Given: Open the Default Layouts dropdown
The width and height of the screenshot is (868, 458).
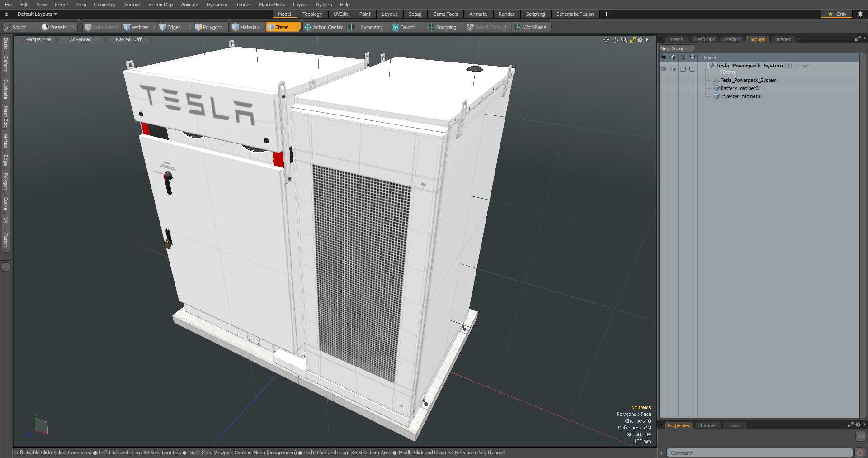Looking at the screenshot, I should point(37,14).
